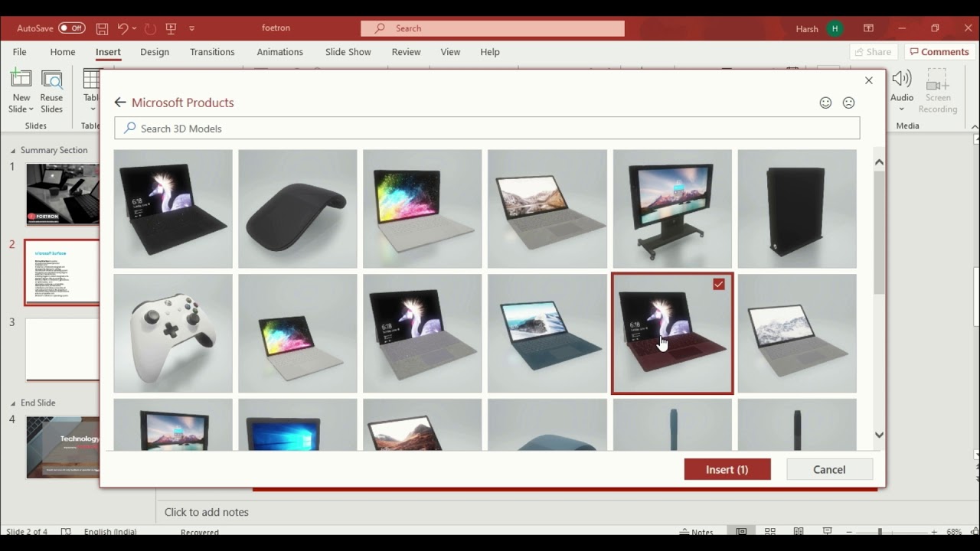The height and width of the screenshot is (551, 980).
Task: Switch to Normal view icon
Action: [741, 532]
